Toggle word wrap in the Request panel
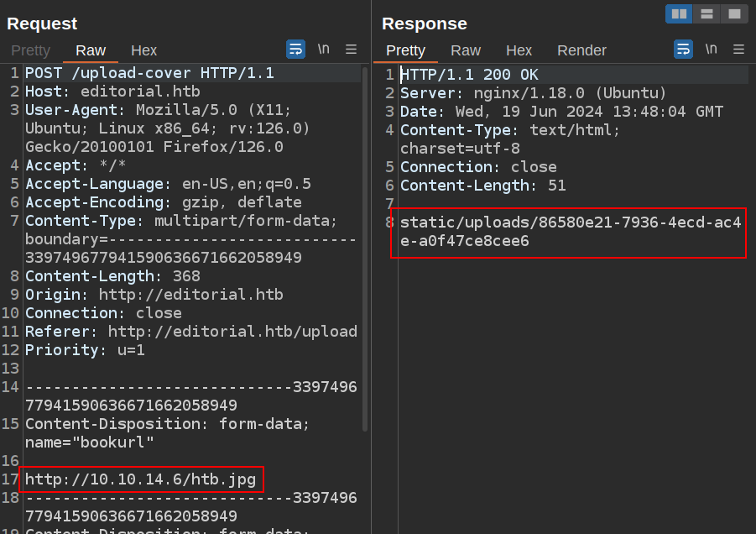This screenshot has width=756, height=534. [295, 50]
